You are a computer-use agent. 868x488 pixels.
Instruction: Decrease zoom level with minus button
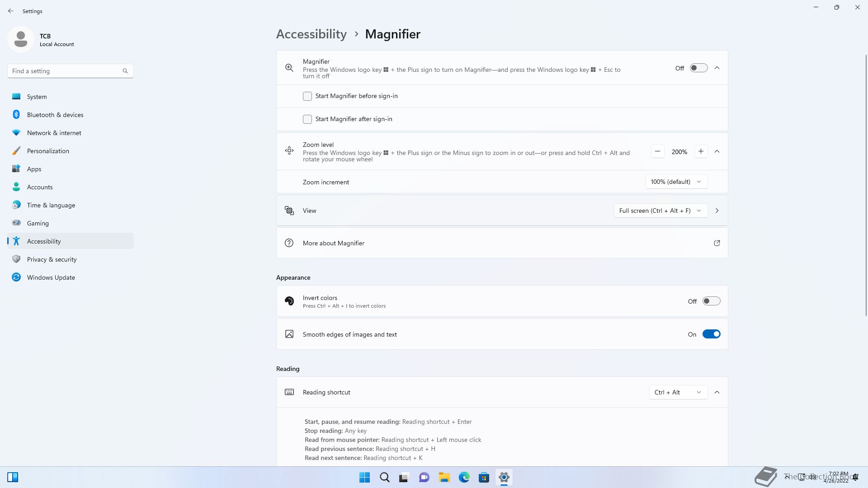tap(658, 152)
